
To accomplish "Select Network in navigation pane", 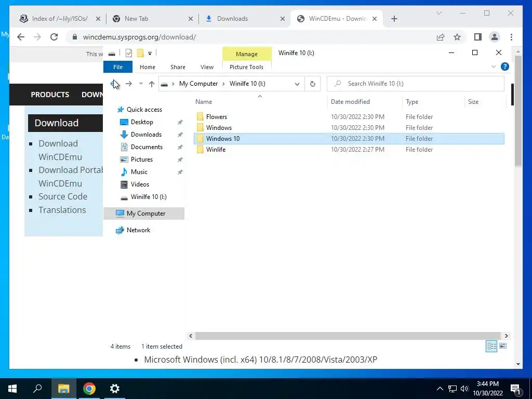I will 138,230.
